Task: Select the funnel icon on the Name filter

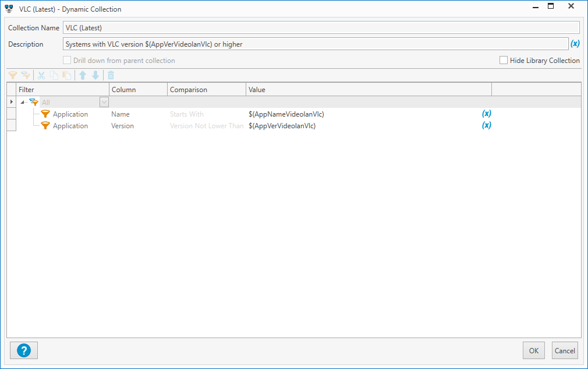Action: [45, 114]
